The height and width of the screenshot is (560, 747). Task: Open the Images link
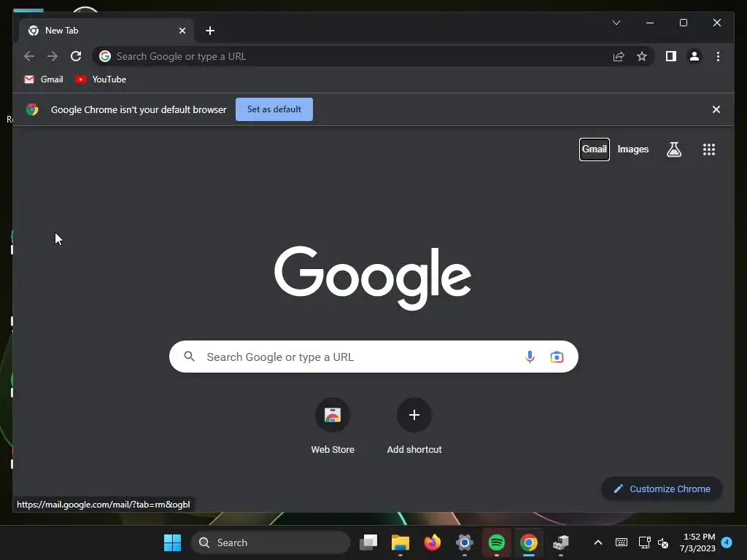click(x=632, y=149)
